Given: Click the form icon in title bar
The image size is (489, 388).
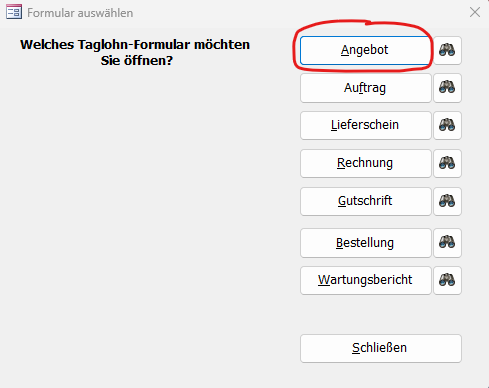Looking at the screenshot, I should (14, 12).
